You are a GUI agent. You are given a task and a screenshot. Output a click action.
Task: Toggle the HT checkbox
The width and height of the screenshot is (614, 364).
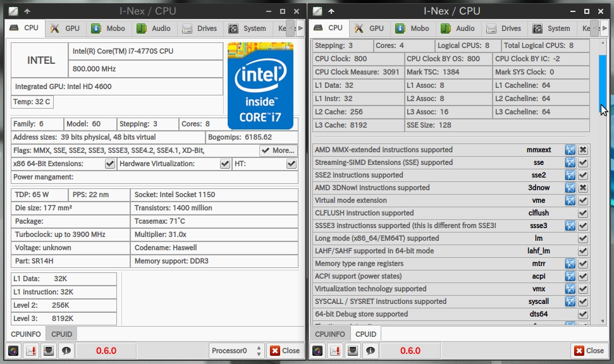click(292, 164)
